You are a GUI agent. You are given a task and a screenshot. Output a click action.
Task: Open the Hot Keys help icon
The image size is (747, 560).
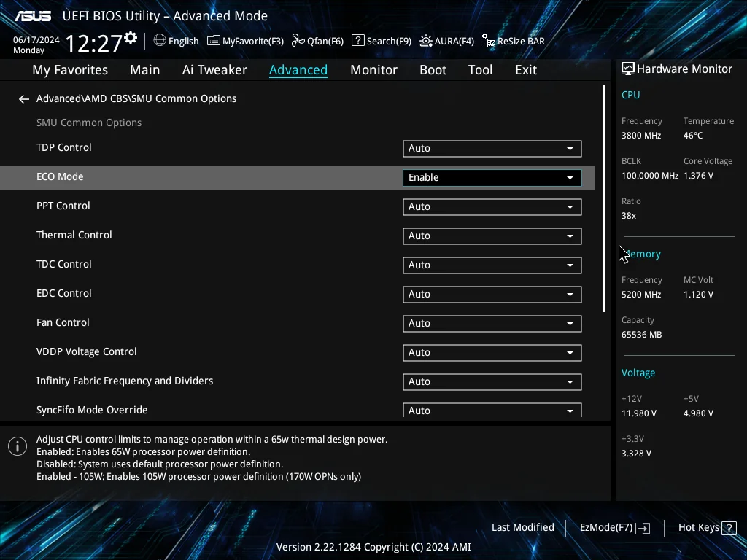729,528
